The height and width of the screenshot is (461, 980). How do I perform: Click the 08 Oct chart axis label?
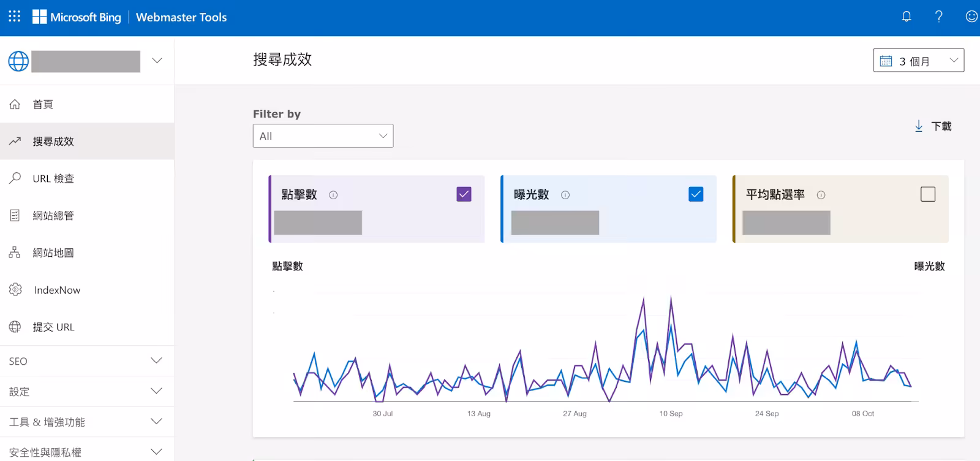tap(863, 414)
